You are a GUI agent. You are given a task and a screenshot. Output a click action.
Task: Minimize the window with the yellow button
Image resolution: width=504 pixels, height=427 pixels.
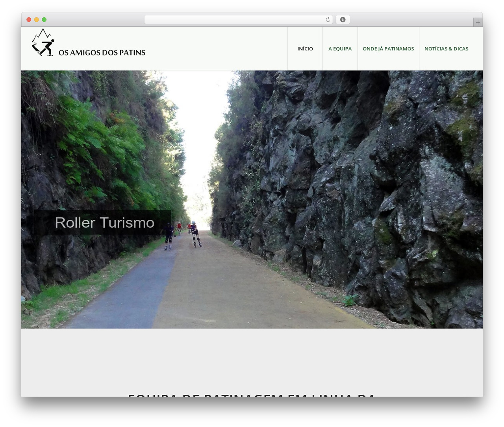tap(37, 20)
